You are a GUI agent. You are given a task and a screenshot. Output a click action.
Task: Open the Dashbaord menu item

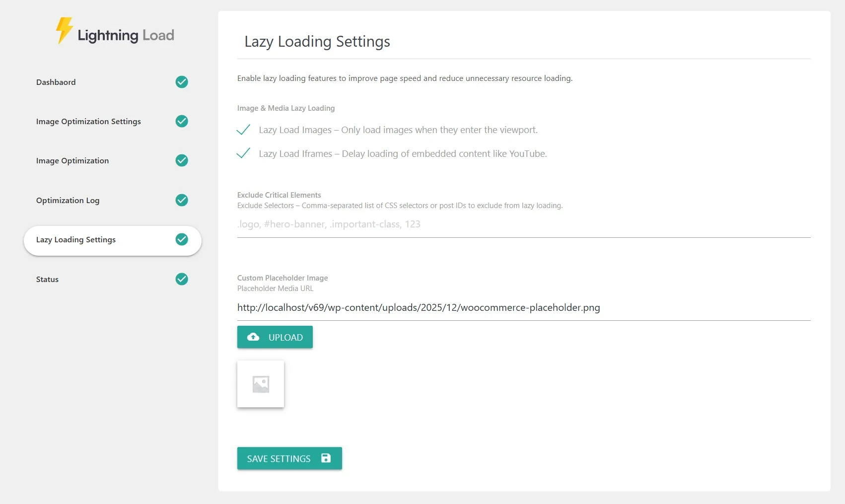[56, 82]
